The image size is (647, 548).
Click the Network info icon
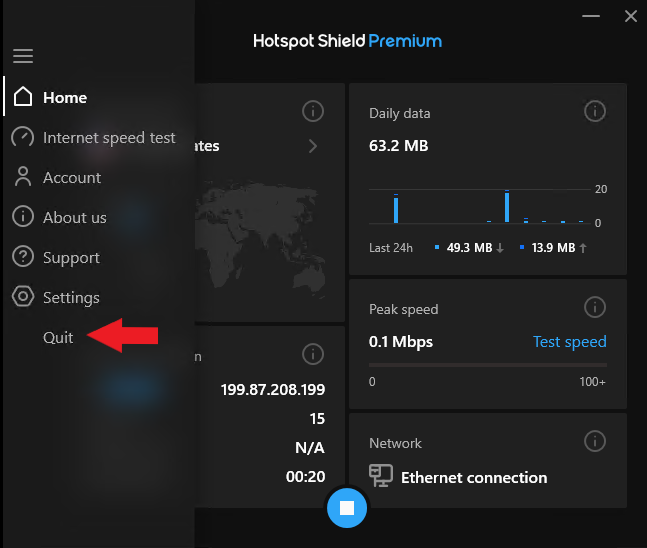pos(595,441)
